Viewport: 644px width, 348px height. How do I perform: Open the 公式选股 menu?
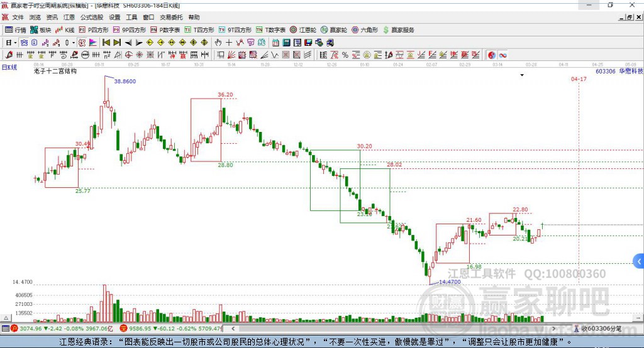[92, 17]
